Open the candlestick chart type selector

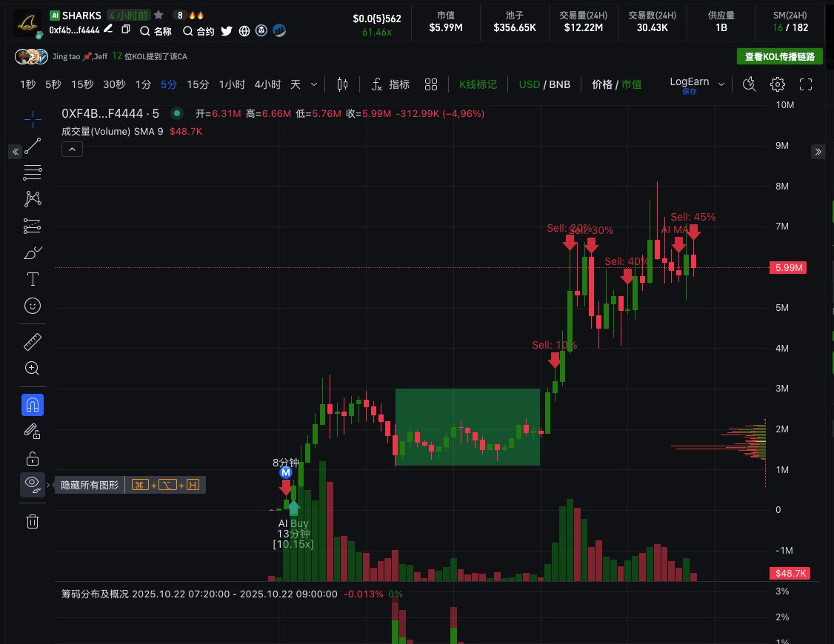(x=342, y=84)
